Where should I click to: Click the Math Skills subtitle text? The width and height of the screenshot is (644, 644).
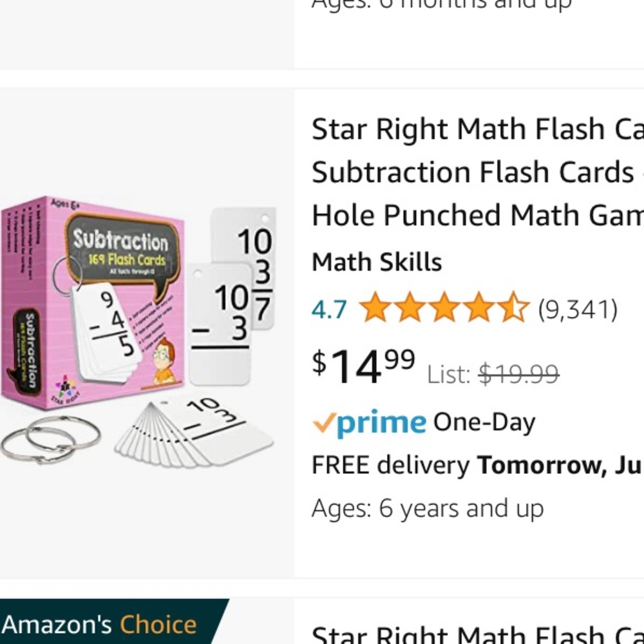point(376,262)
